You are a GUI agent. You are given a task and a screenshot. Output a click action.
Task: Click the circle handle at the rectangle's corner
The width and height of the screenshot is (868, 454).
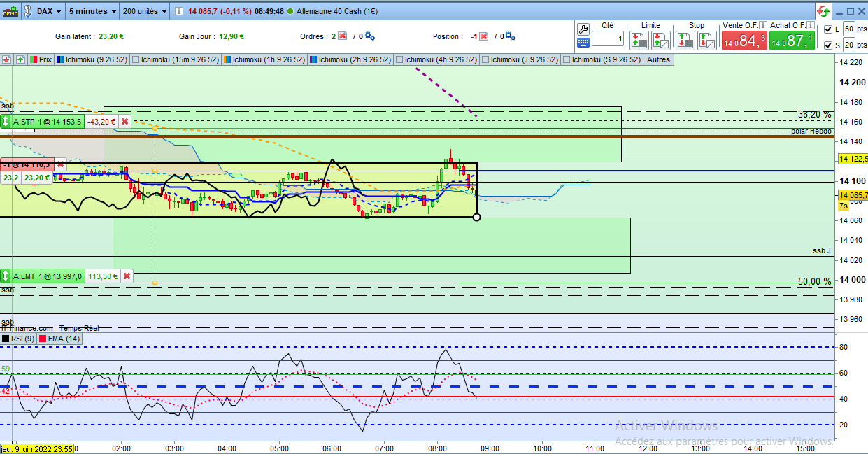pyautogui.click(x=477, y=217)
